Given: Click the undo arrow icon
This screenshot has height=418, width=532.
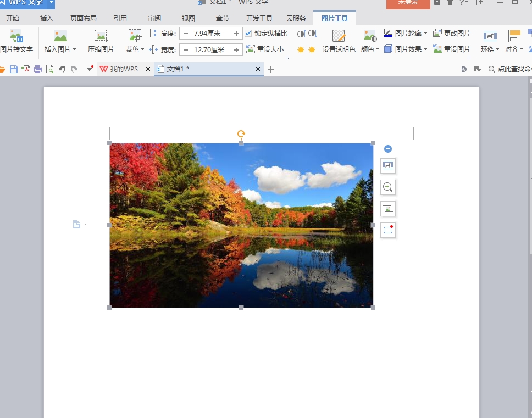Looking at the screenshot, I should pyautogui.click(x=62, y=69).
